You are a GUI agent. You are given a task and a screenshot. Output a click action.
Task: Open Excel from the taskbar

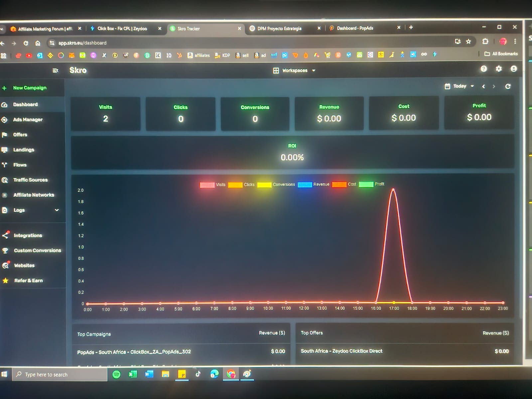click(133, 374)
